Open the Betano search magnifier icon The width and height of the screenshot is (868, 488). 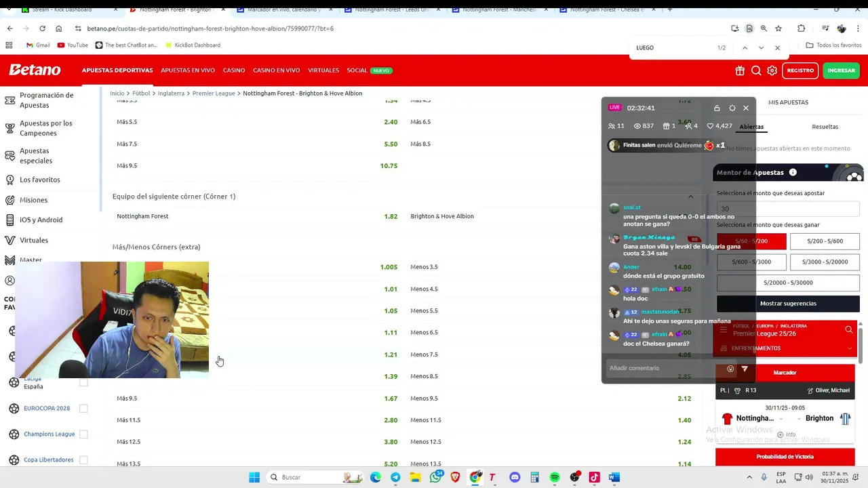(756, 70)
